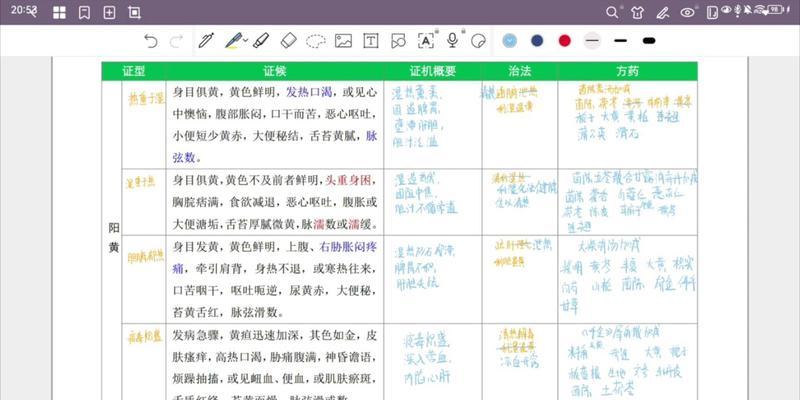
Task: Click the 治法 column header
Action: tap(519, 71)
